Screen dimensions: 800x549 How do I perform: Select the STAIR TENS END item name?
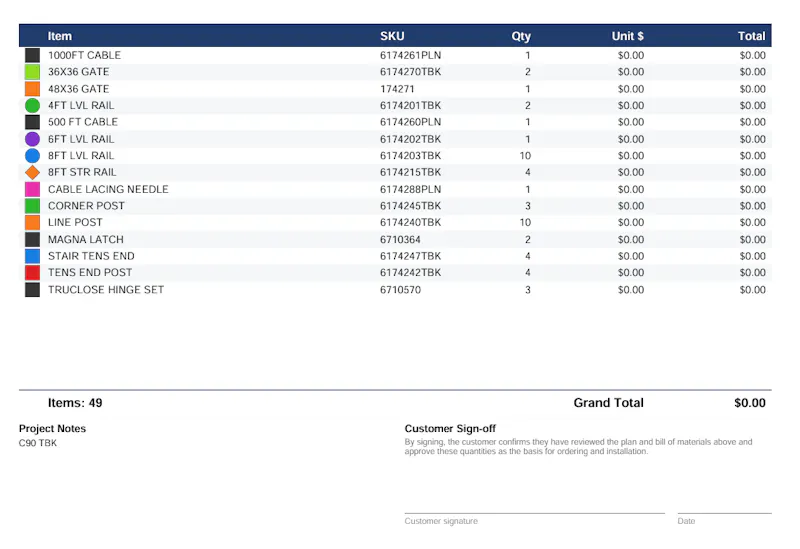(x=91, y=256)
